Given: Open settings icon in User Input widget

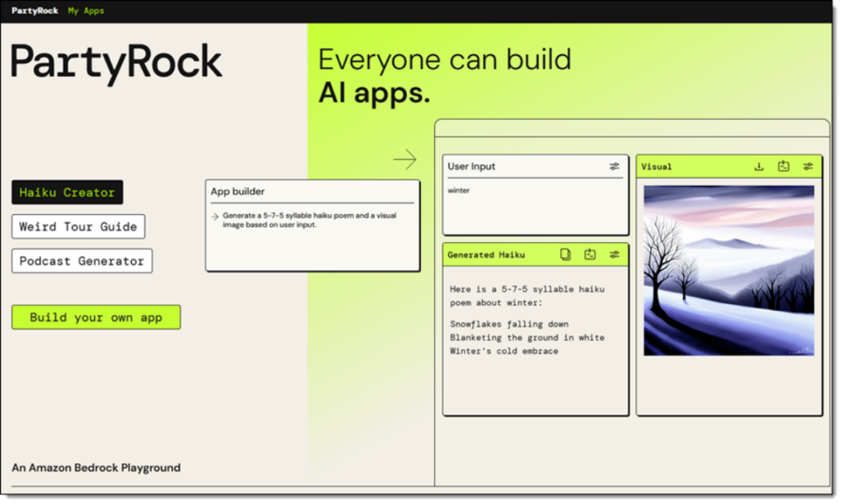Looking at the screenshot, I should (614, 167).
